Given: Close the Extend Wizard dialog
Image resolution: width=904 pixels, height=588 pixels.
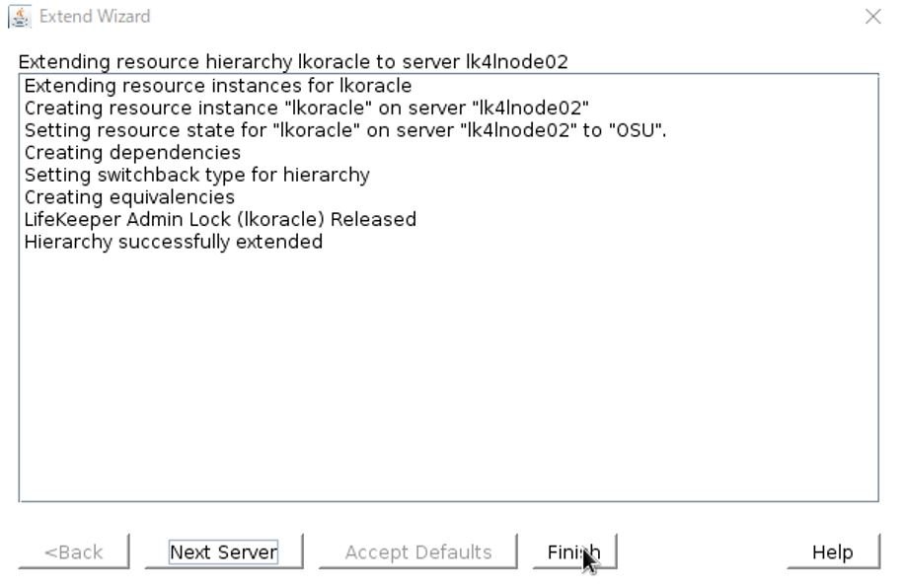Looking at the screenshot, I should coord(871,16).
